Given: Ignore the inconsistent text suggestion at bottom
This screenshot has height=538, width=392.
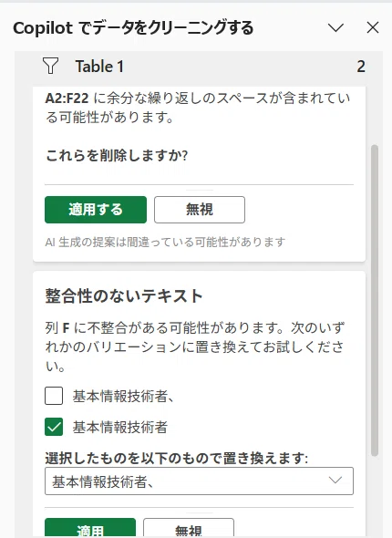Looking at the screenshot, I should click(x=189, y=528).
